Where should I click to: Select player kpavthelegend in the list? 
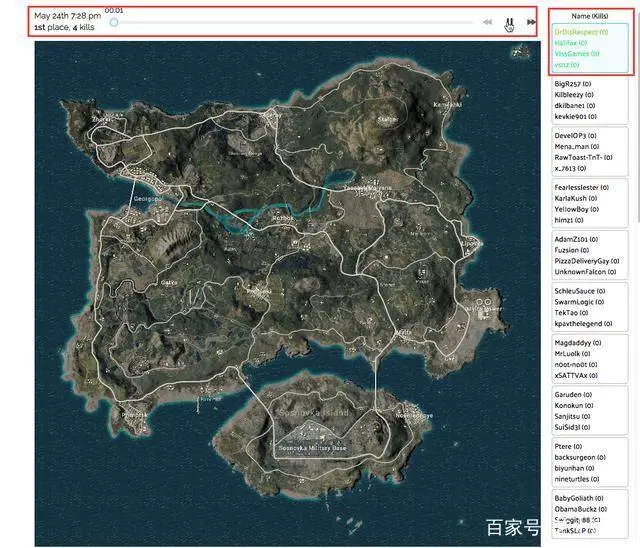[x=583, y=324]
